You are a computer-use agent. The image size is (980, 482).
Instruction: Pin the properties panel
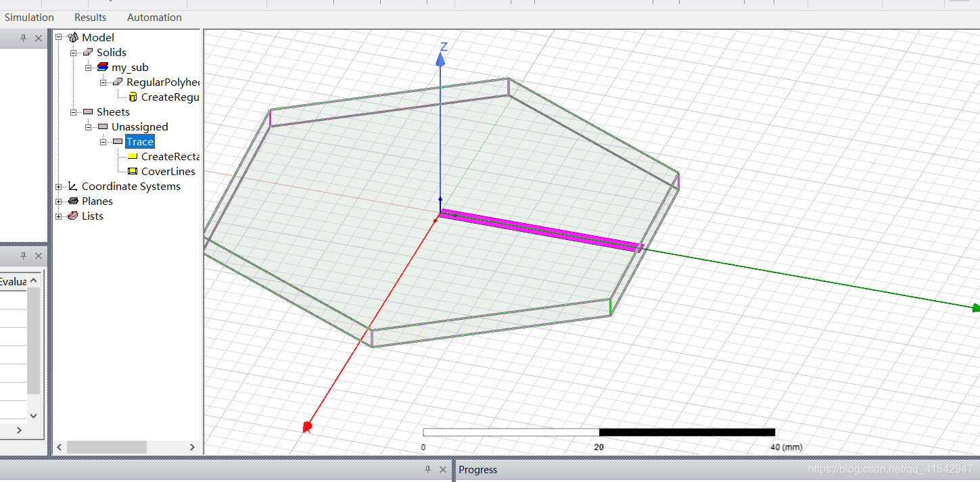pyautogui.click(x=23, y=256)
